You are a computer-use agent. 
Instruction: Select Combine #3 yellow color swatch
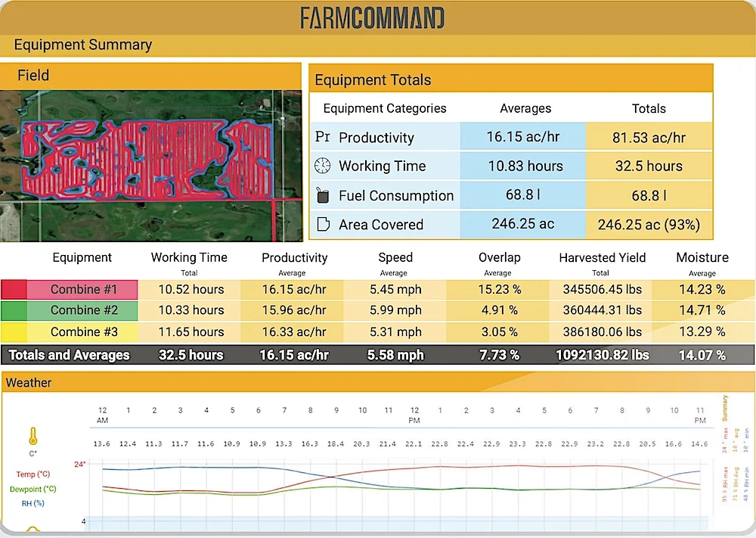pos(14,332)
